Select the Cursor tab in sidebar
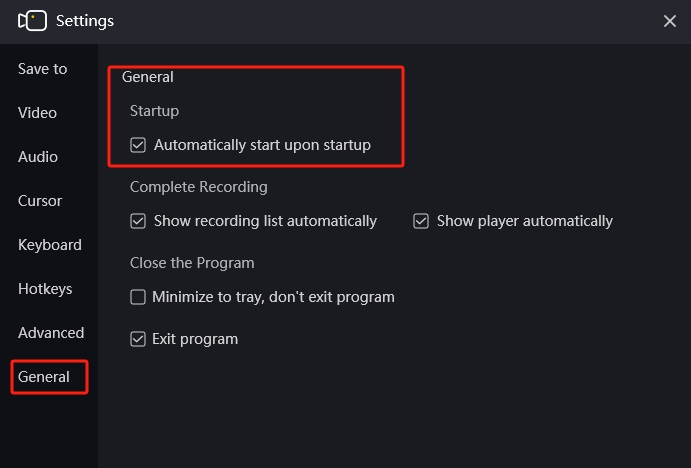The width and height of the screenshot is (691, 468). tap(40, 201)
